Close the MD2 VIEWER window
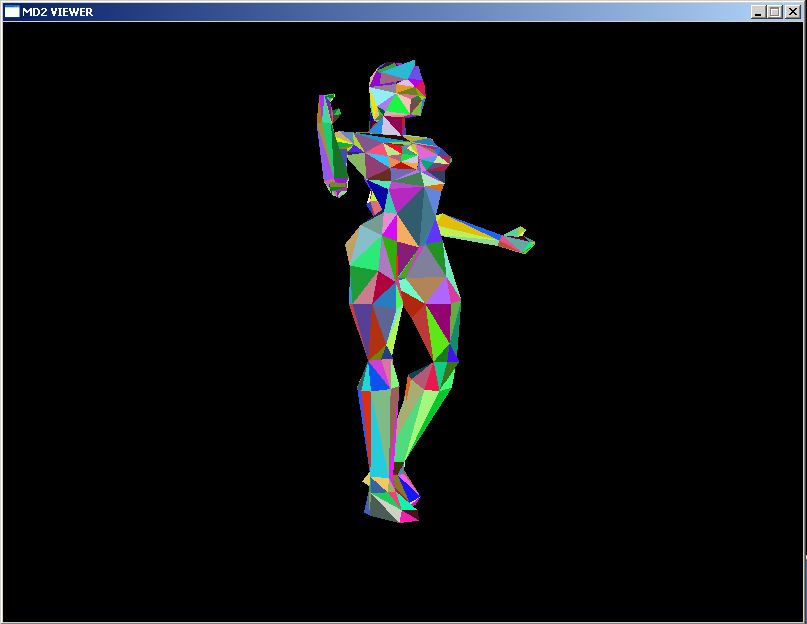This screenshot has width=807, height=624. pos(793,12)
